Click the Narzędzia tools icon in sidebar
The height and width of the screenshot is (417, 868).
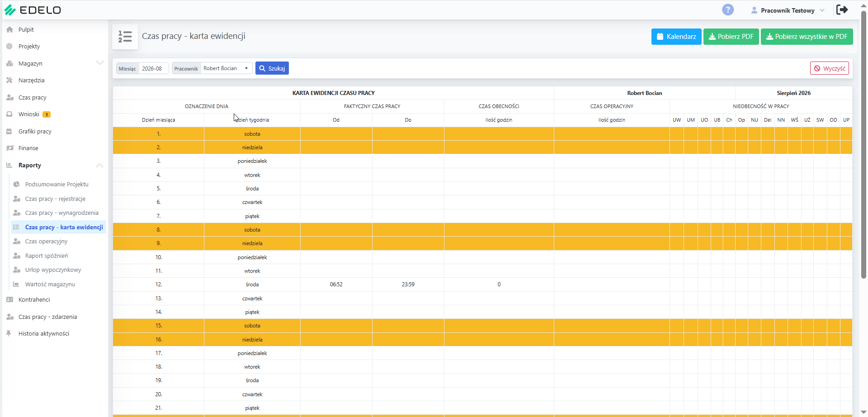(x=9, y=80)
